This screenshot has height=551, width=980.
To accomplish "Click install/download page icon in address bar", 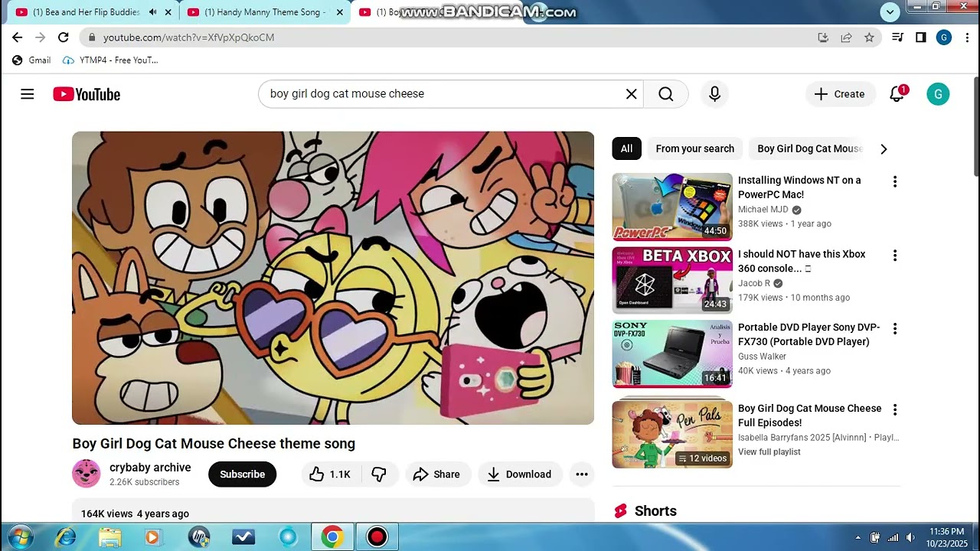I will click(x=823, y=37).
